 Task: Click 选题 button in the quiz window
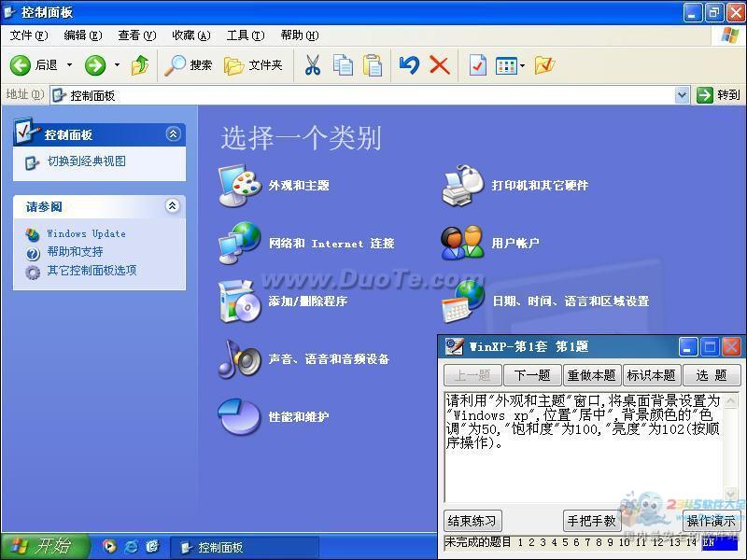click(712, 375)
